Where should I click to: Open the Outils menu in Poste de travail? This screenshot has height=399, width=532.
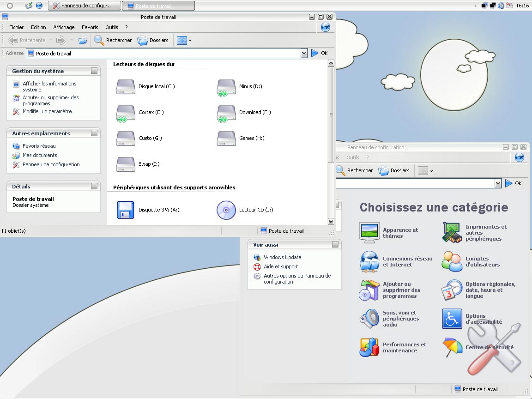(112, 27)
